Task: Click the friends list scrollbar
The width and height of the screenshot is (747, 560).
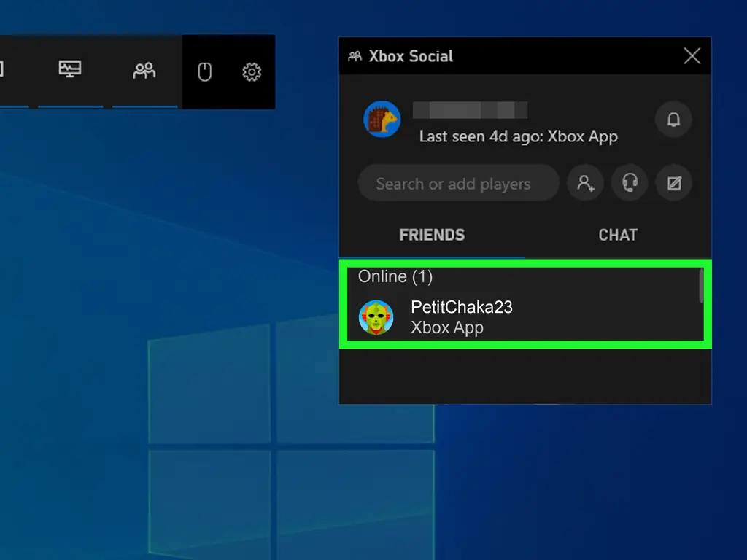Action: click(701, 286)
